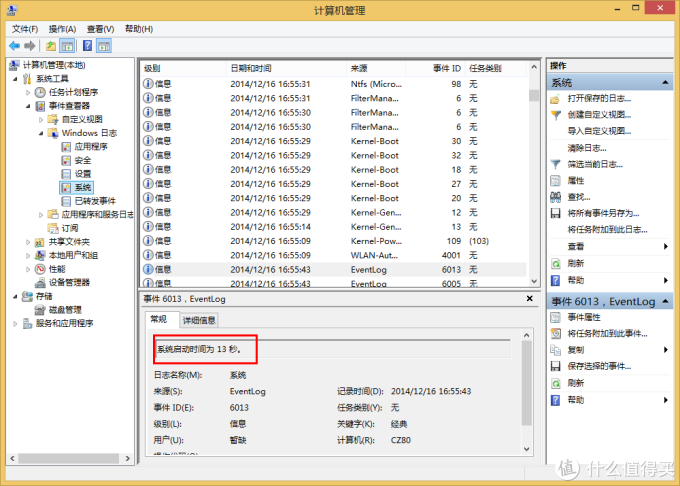The image size is (680, 486).
Task: Select 自定义视图 folder
Action: 75,119
